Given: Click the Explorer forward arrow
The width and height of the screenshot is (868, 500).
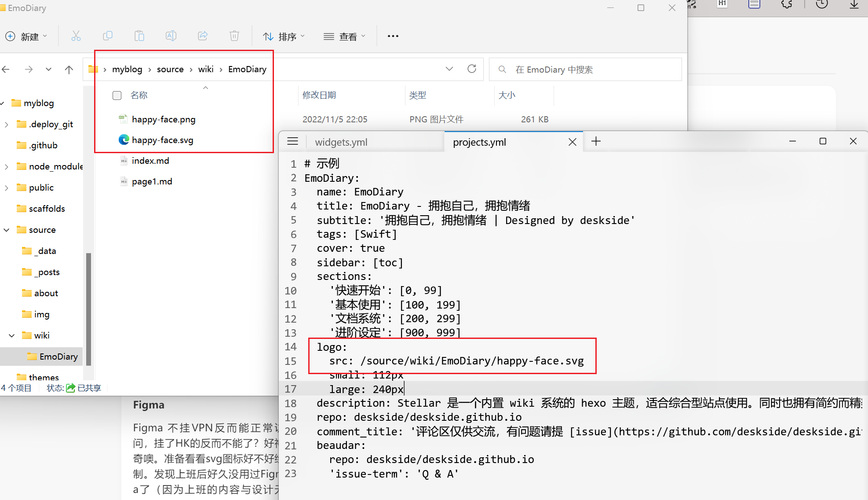Looking at the screenshot, I should coord(29,69).
